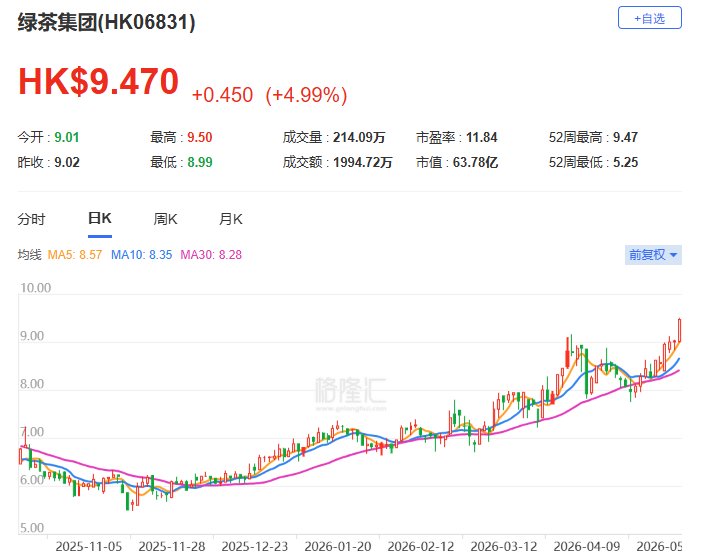Click the MA10: 8.35 indicator label
704x558 pixels.
(x=141, y=255)
